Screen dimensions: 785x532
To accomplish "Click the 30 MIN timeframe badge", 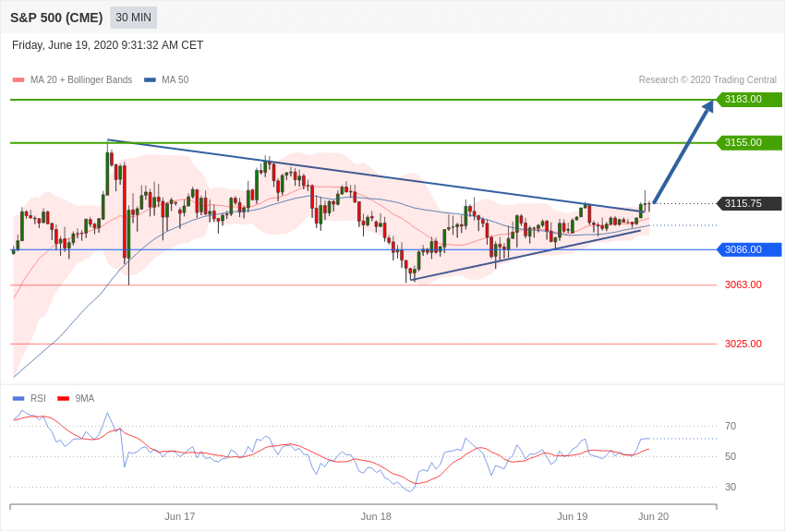I will point(133,18).
